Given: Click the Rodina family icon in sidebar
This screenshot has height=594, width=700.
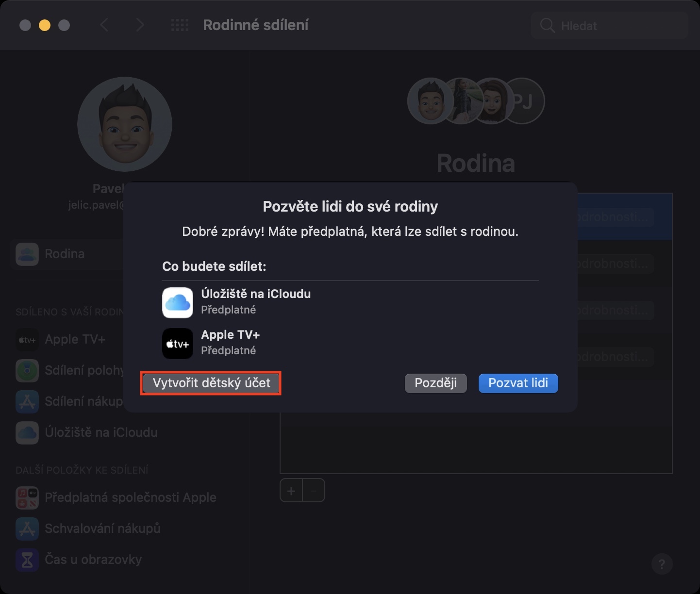Looking at the screenshot, I should point(27,254).
